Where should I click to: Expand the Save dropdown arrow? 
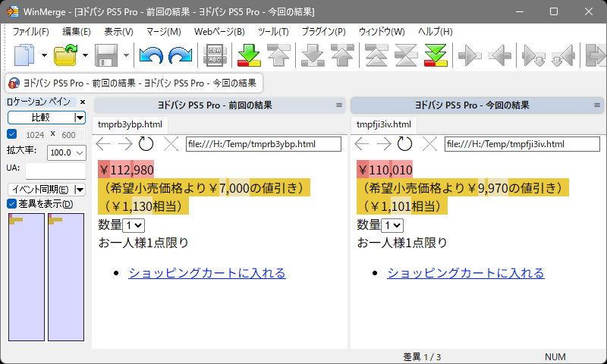126,55
